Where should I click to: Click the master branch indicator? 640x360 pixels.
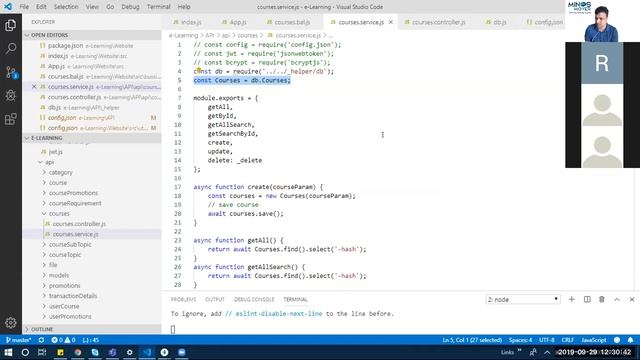tap(18, 340)
